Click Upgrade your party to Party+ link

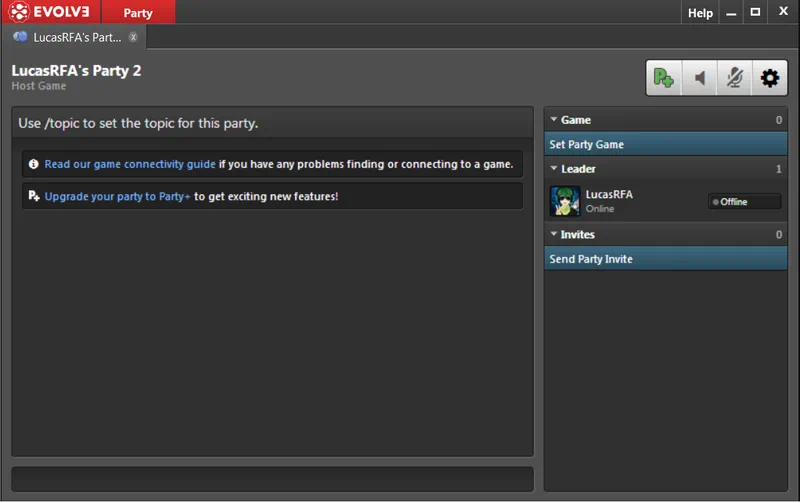(x=117, y=196)
